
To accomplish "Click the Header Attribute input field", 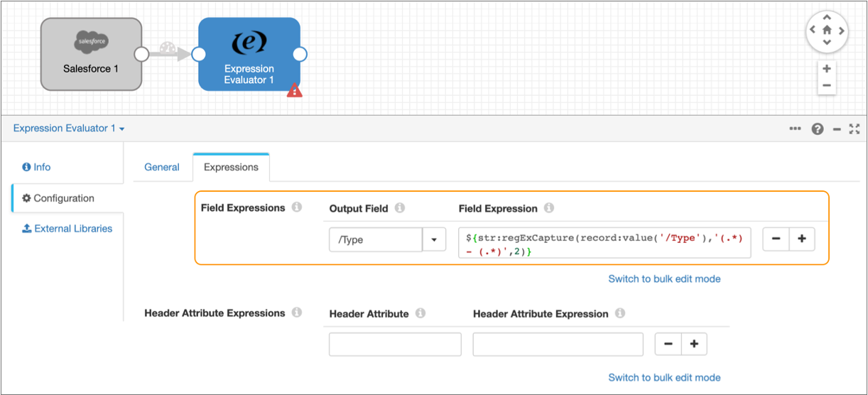I will click(x=395, y=345).
